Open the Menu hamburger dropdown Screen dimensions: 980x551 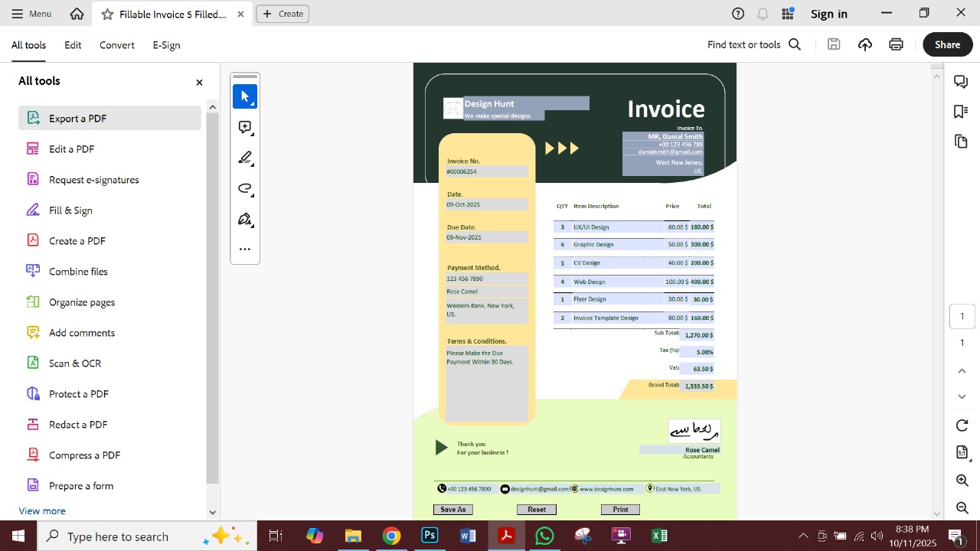(31, 14)
